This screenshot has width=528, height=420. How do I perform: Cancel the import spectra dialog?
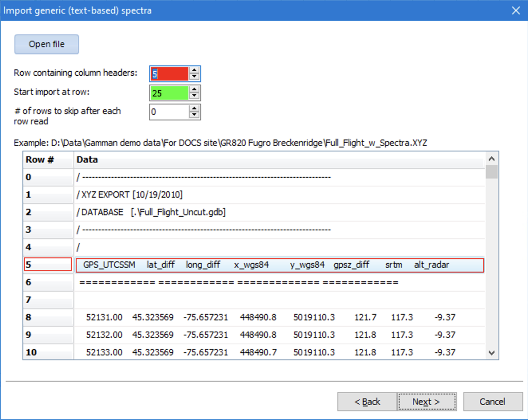(493, 402)
